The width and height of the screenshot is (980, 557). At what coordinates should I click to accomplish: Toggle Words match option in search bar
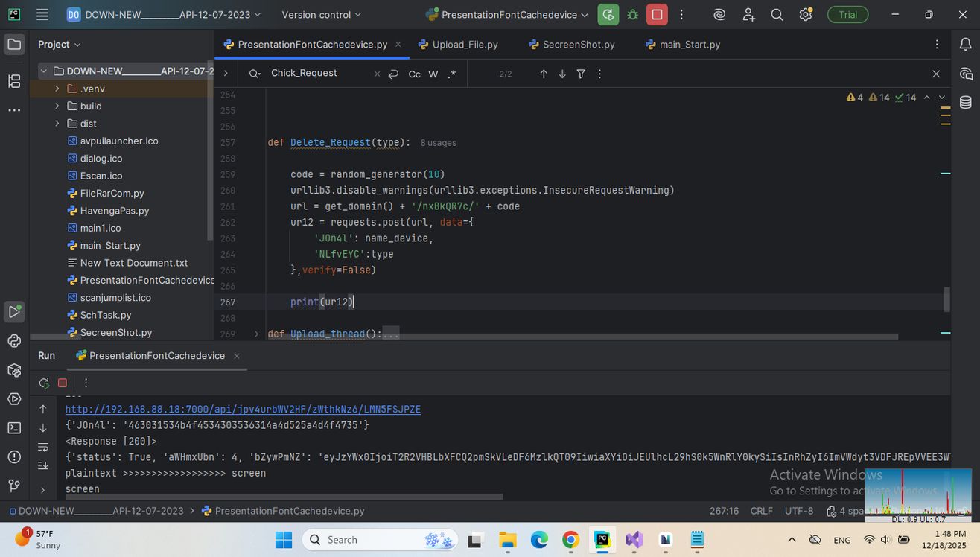click(x=433, y=74)
